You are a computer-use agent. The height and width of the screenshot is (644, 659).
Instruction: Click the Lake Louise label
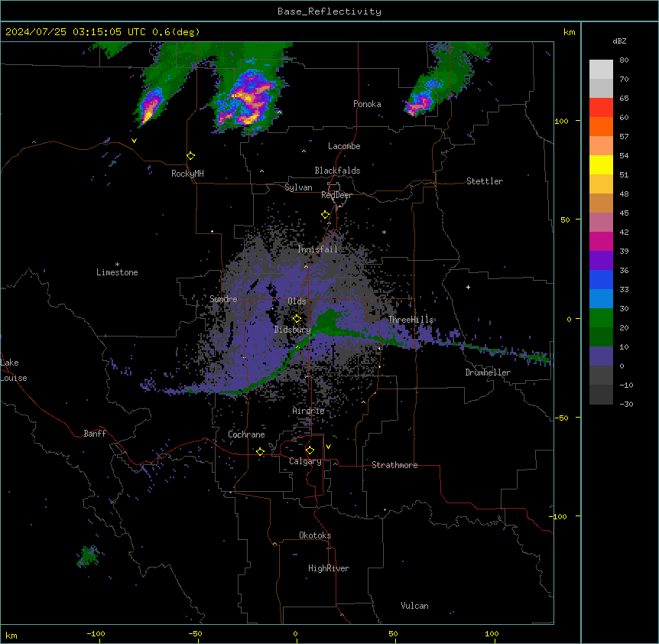click(x=14, y=370)
